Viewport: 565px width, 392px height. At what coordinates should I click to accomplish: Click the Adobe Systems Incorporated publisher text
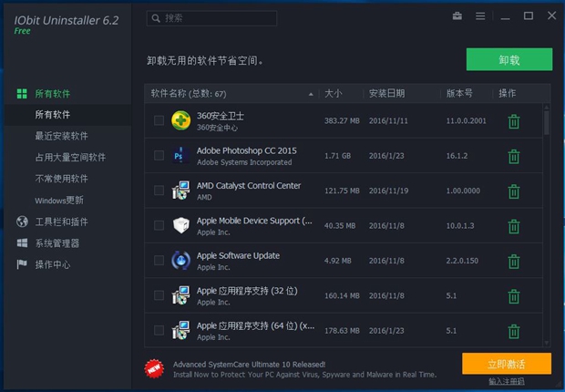pyautogui.click(x=244, y=162)
